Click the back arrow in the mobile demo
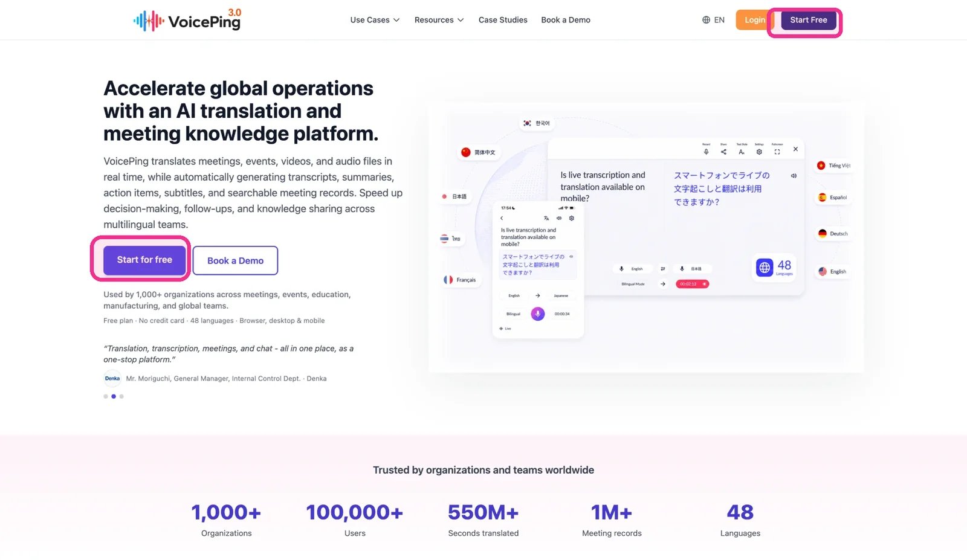The width and height of the screenshot is (967, 560). click(502, 218)
